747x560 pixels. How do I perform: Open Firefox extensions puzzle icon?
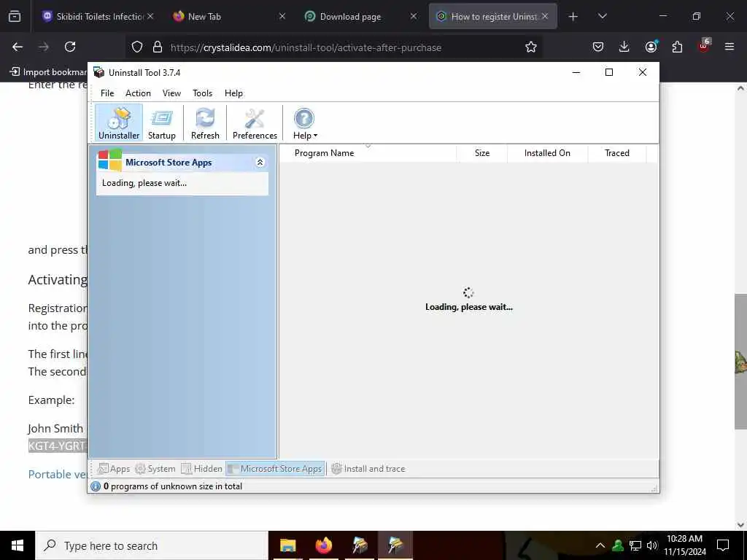tap(677, 47)
